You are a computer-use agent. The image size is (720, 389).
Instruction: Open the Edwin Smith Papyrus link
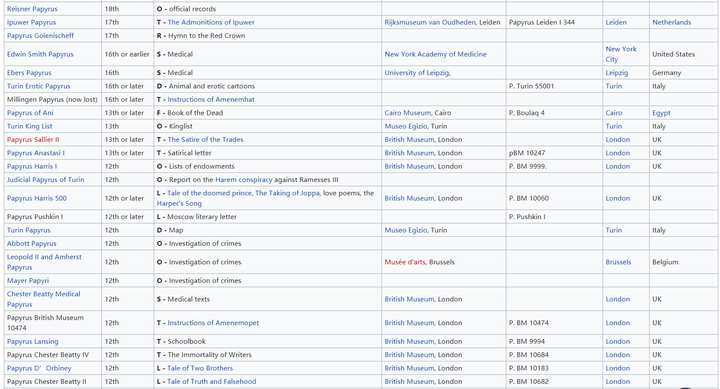pos(40,54)
